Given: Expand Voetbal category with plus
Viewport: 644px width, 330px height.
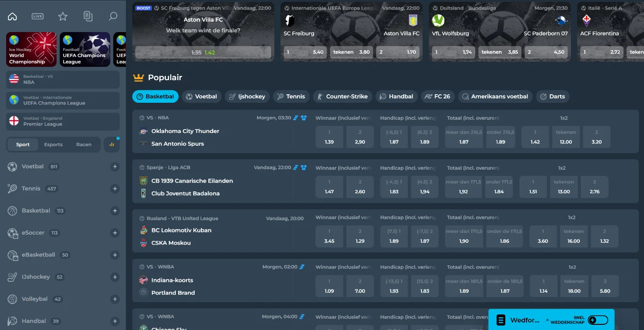Looking at the screenshot, I should (x=115, y=166).
